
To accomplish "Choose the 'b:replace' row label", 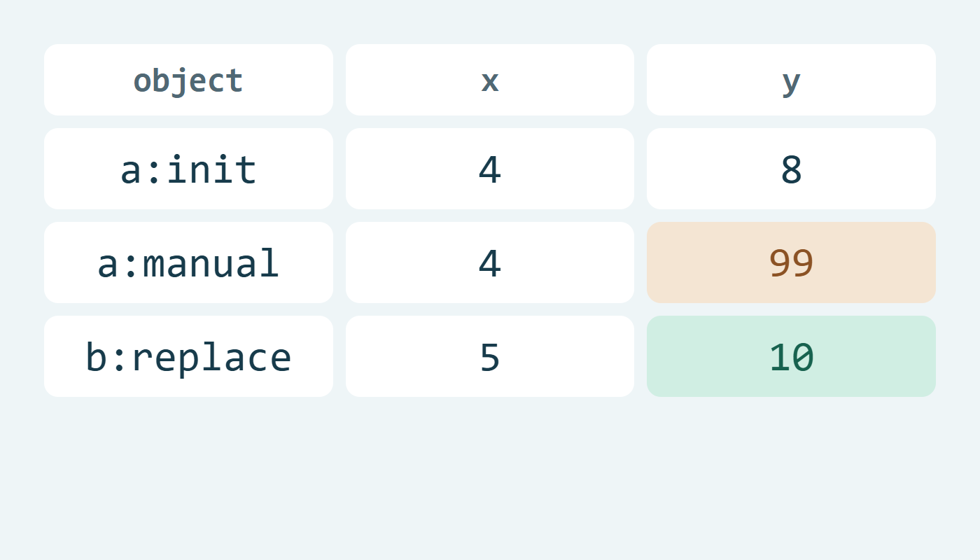I will tap(188, 356).
